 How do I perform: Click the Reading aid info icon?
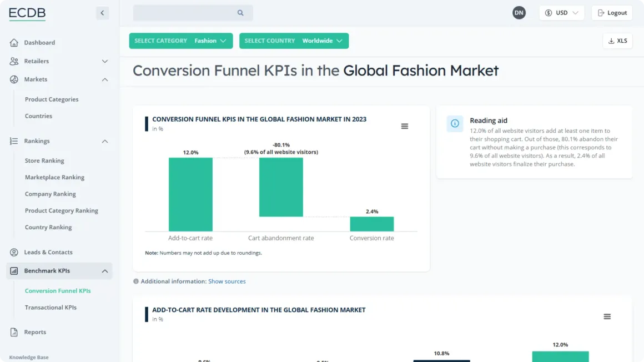coord(455,123)
